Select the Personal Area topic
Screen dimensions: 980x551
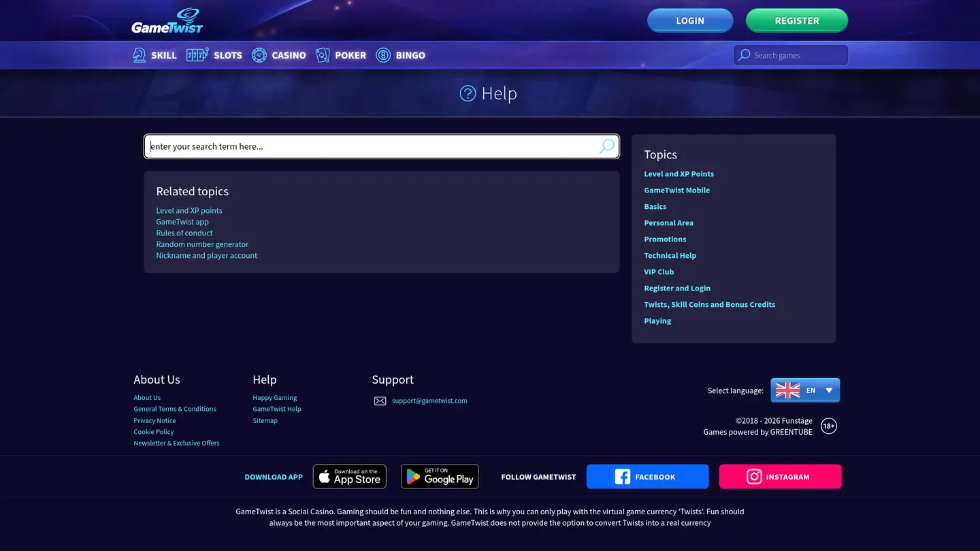[x=669, y=222]
